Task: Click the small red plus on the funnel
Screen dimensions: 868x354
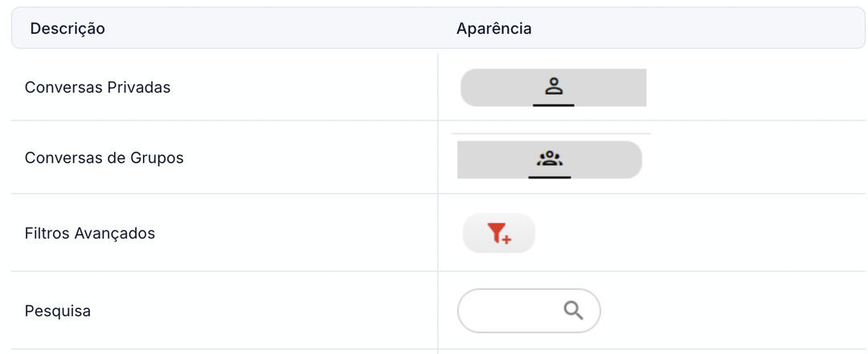Action: coord(506,239)
